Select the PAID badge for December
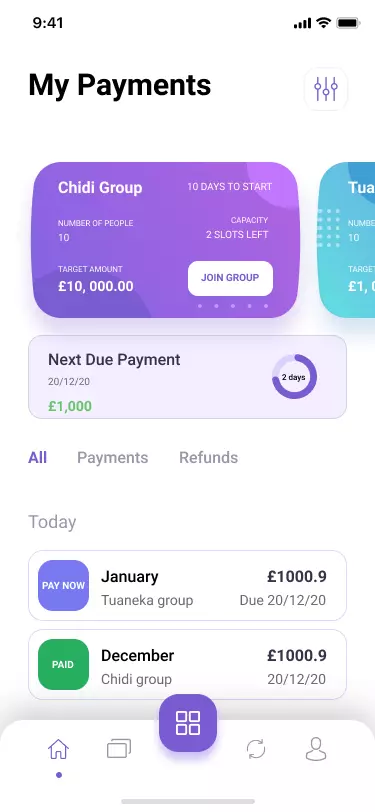Screen dimensions: 375x812 pyautogui.click(x=63, y=664)
